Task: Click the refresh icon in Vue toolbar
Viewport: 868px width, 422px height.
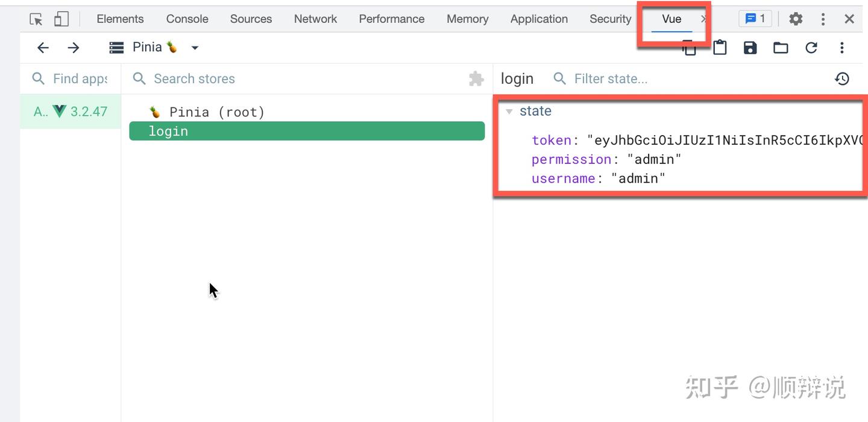Action: point(811,48)
